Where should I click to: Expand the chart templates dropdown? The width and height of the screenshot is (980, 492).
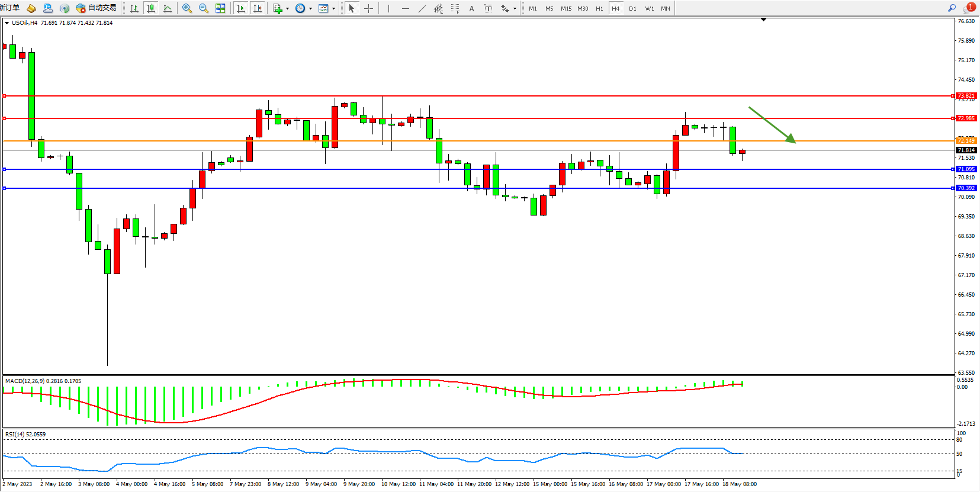[333, 8]
